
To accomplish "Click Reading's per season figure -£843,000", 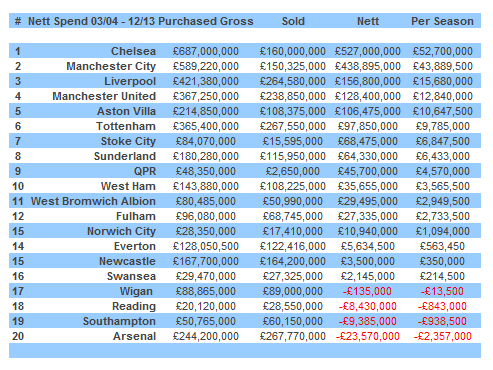I will [442, 306].
